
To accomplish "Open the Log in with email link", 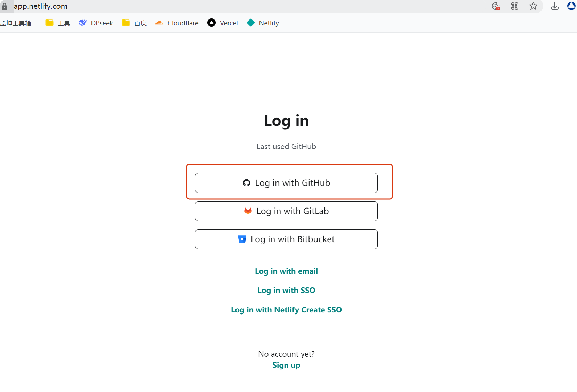I will point(286,271).
